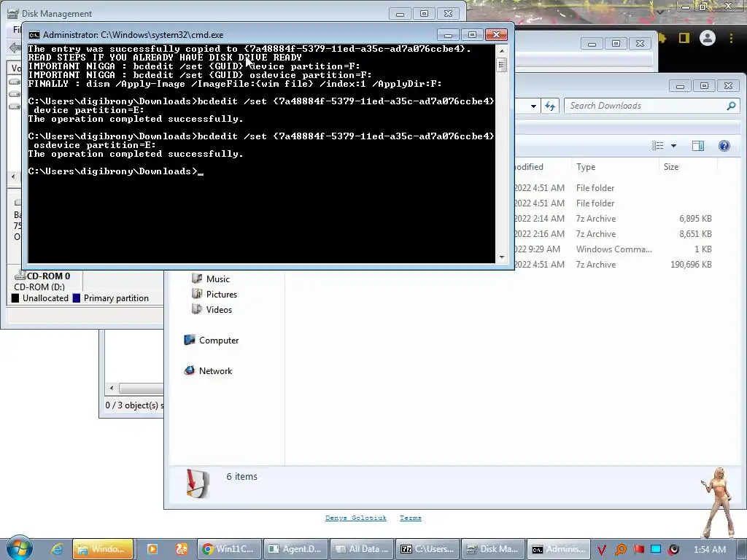Screen dimensions: 747x560
Task: Open the Chrome three-dot menu
Action: [x=731, y=38]
